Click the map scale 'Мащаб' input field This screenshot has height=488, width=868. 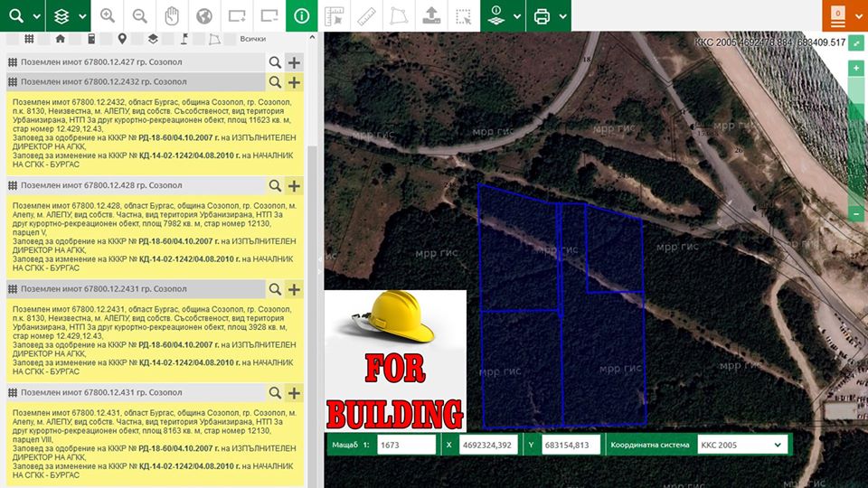pos(406,445)
